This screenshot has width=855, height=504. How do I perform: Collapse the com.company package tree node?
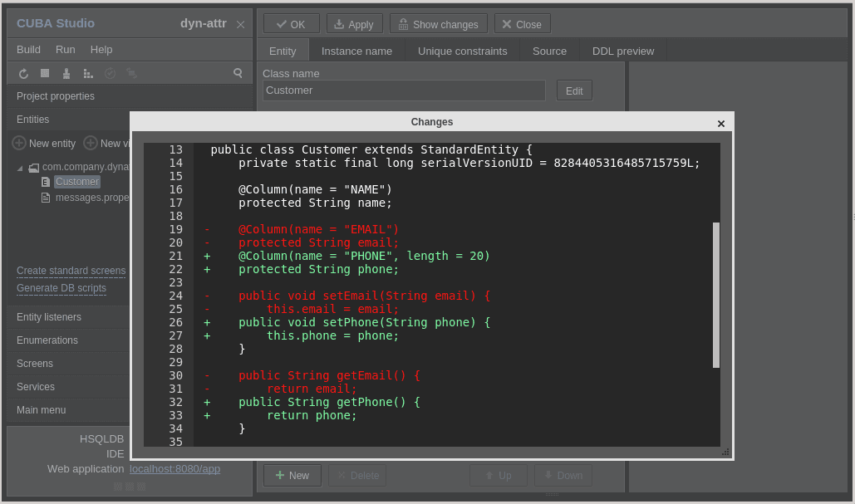tap(20, 168)
